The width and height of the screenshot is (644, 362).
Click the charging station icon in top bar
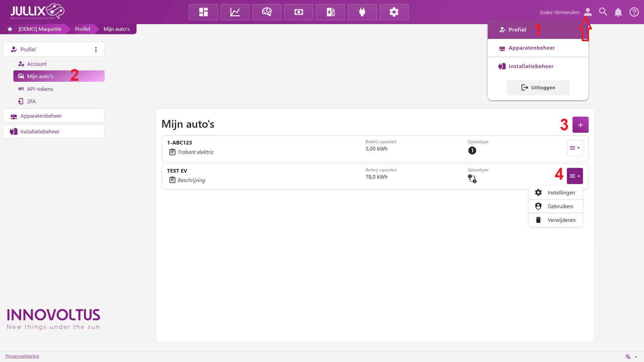coord(330,12)
